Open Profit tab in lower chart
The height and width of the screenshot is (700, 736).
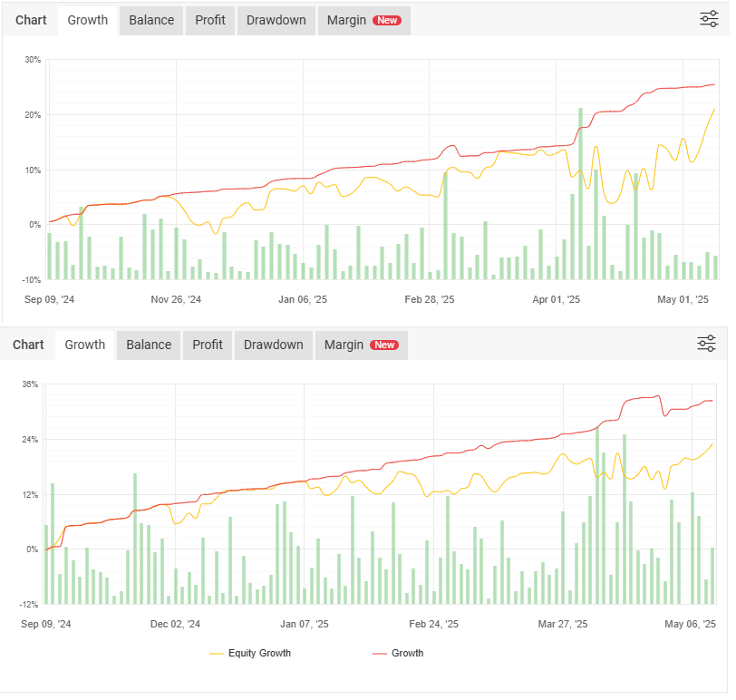[208, 345]
